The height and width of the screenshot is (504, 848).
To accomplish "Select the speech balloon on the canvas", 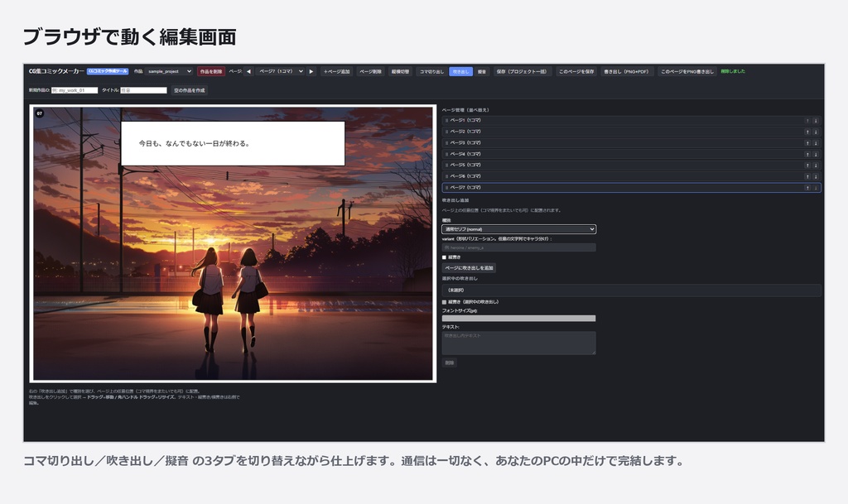I will pos(233,143).
